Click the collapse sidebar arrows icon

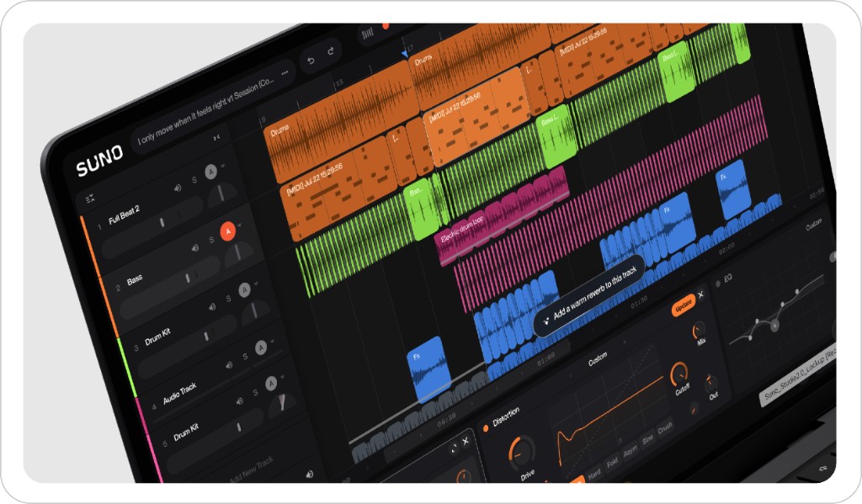(216, 137)
